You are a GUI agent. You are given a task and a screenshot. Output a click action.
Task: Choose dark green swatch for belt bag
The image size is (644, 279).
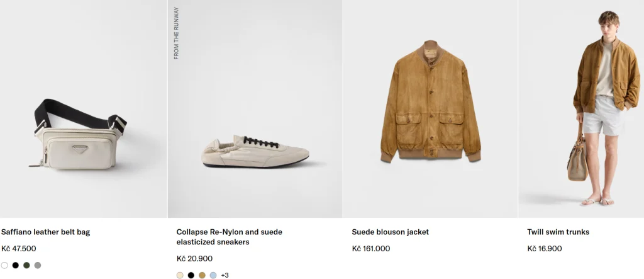[x=26, y=265]
